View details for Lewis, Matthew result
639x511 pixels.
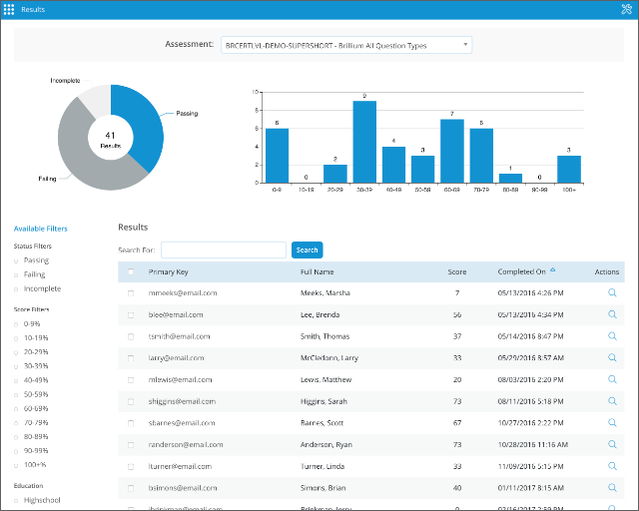[x=612, y=379]
